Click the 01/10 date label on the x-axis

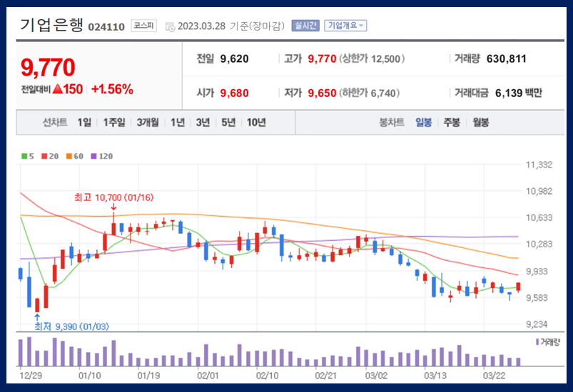(89, 376)
